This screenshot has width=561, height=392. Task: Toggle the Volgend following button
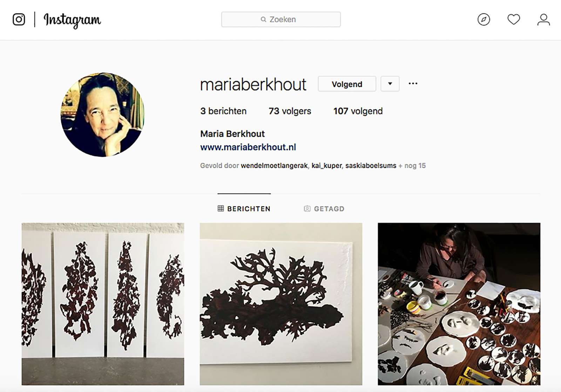[347, 84]
